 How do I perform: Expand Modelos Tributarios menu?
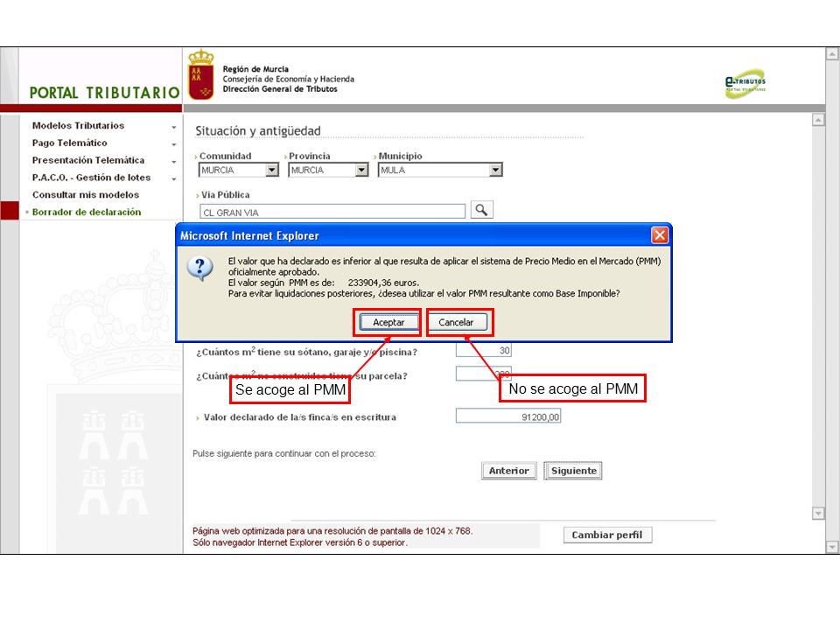coord(78,125)
